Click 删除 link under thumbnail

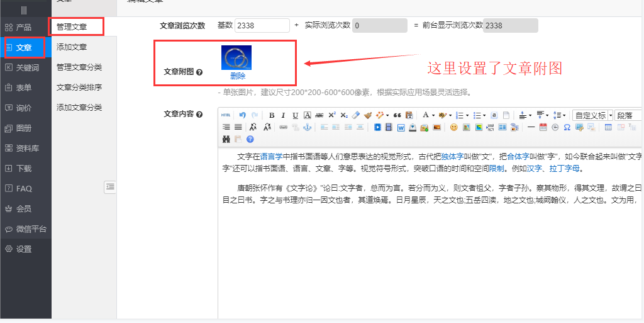pos(238,76)
